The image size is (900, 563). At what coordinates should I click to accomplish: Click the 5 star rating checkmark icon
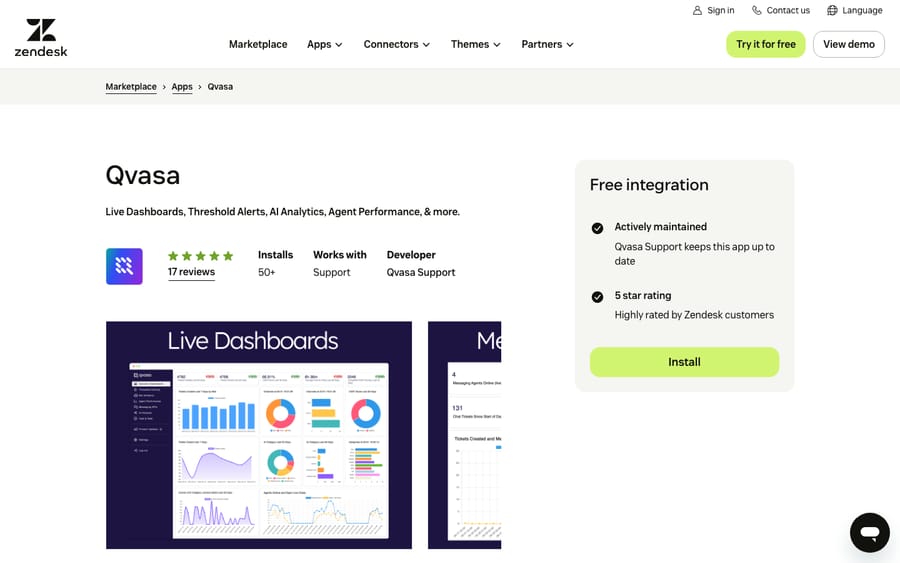pyautogui.click(x=597, y=297)
